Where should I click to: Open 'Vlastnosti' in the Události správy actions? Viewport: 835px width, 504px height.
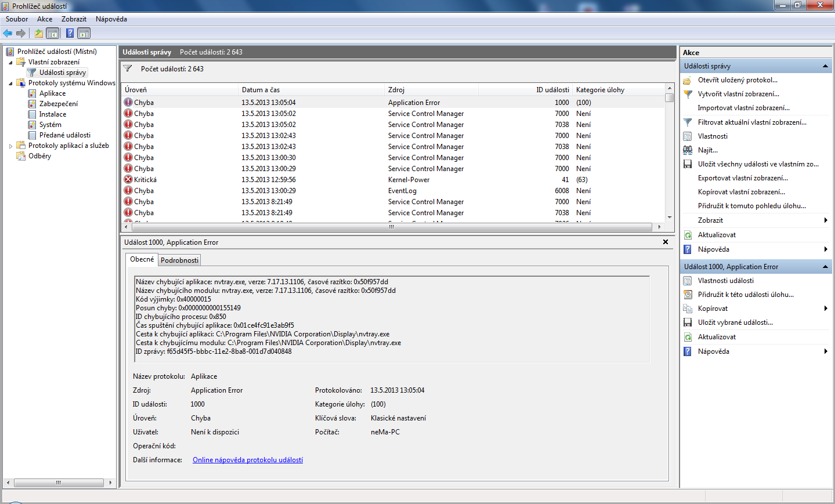[713, 136]
